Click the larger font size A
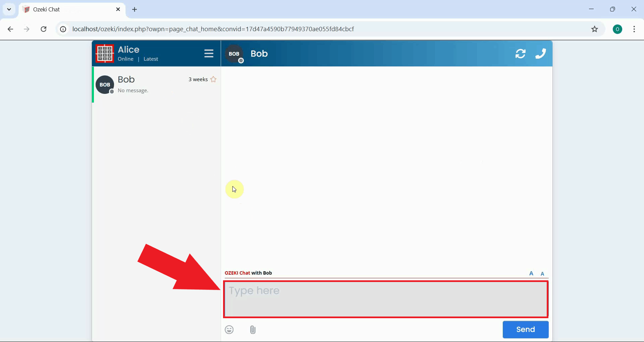644x342 pixels. (x=531, y=273)
